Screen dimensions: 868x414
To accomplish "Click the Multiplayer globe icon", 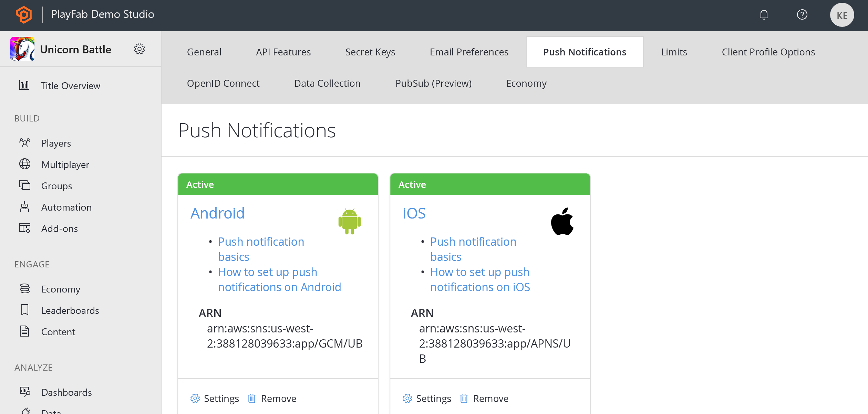I will 25,164.
